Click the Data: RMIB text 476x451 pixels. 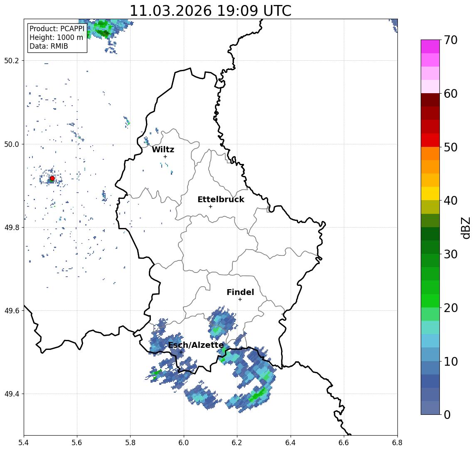pos(49,46)
